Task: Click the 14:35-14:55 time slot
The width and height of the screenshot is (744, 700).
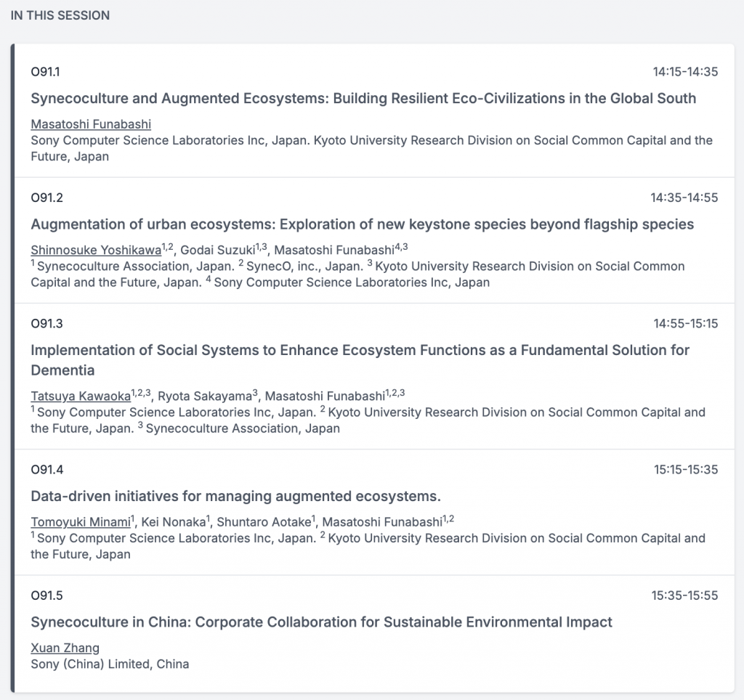Action: click(684, 198)
